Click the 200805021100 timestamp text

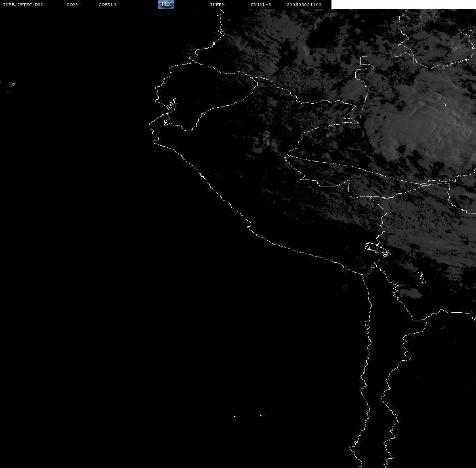pos(304,4)
